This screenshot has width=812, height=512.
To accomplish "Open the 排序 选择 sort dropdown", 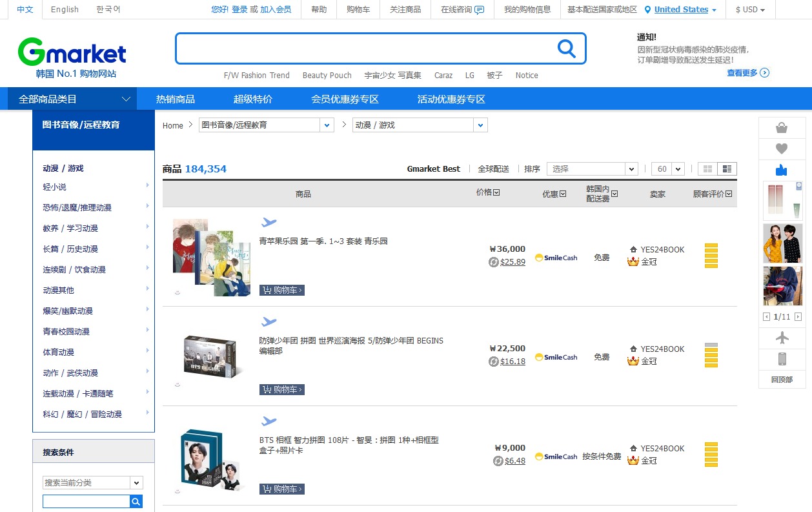I will [x=593, y=169].
